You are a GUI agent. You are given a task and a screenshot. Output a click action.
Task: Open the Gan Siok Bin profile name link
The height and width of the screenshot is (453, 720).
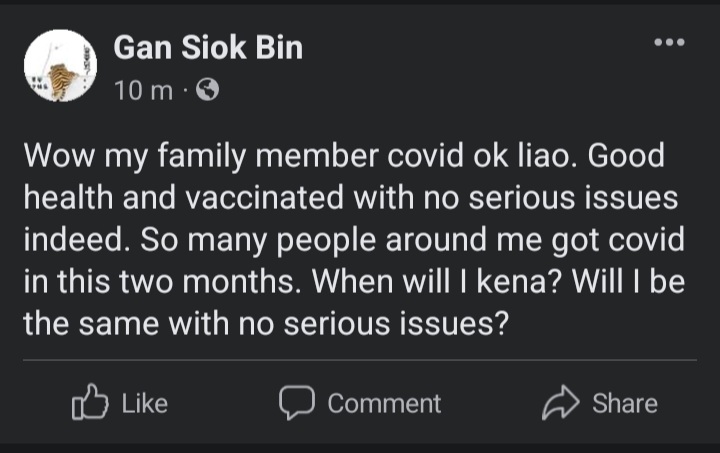coord(208,47)
